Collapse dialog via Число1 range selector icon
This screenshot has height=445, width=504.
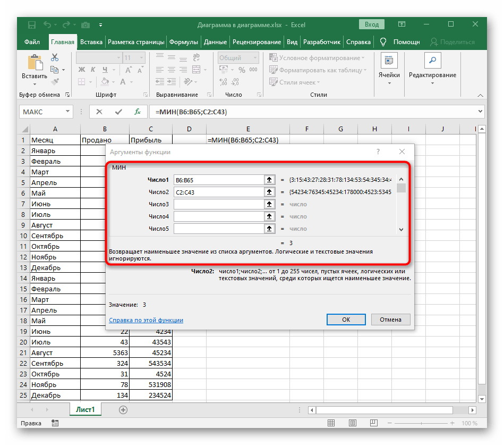(x=270, y=180)
